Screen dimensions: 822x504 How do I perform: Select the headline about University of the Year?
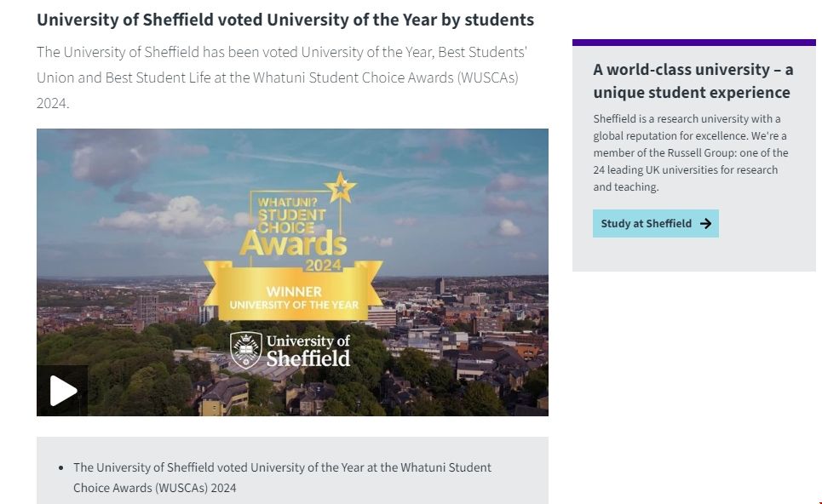(285, 19)
